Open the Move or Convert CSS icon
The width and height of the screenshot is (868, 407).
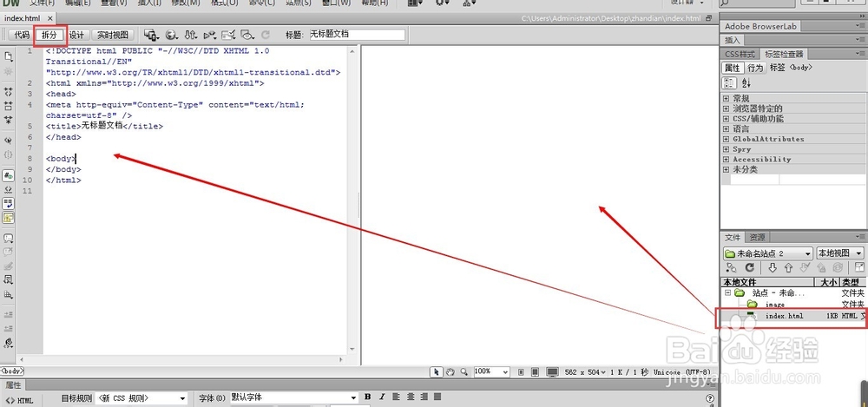(9, 294)
